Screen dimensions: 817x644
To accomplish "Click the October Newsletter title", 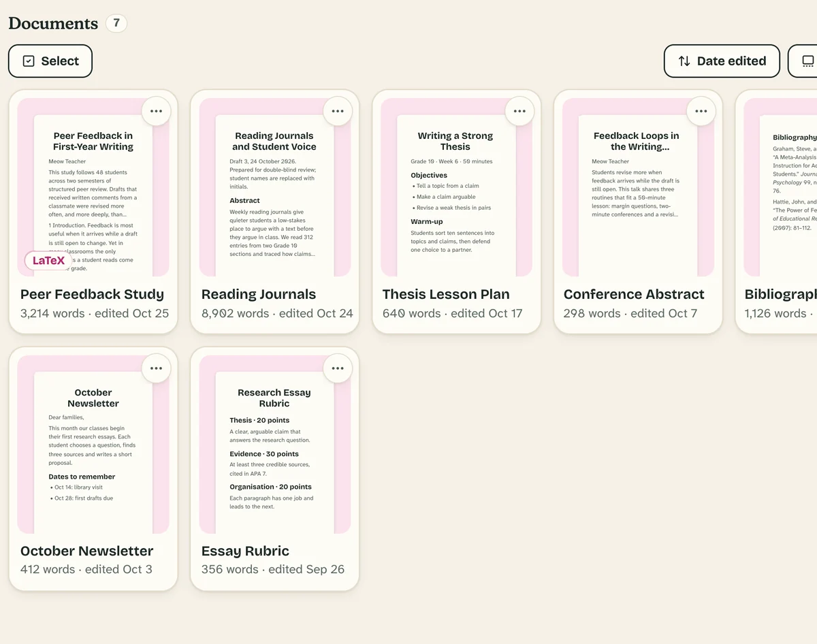I will click(86, 551).
